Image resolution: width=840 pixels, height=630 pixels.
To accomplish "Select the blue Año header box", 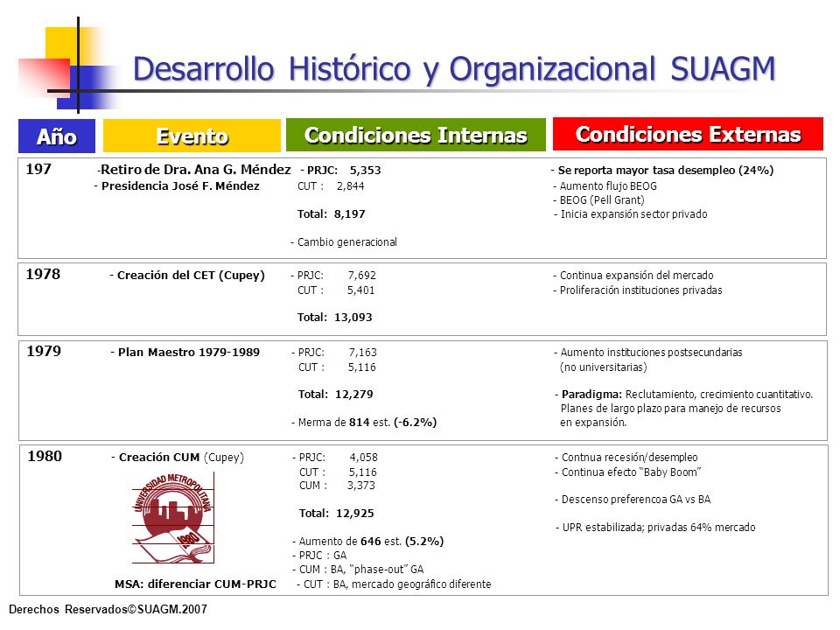I will pyautogui.click(x=57, y=136).
